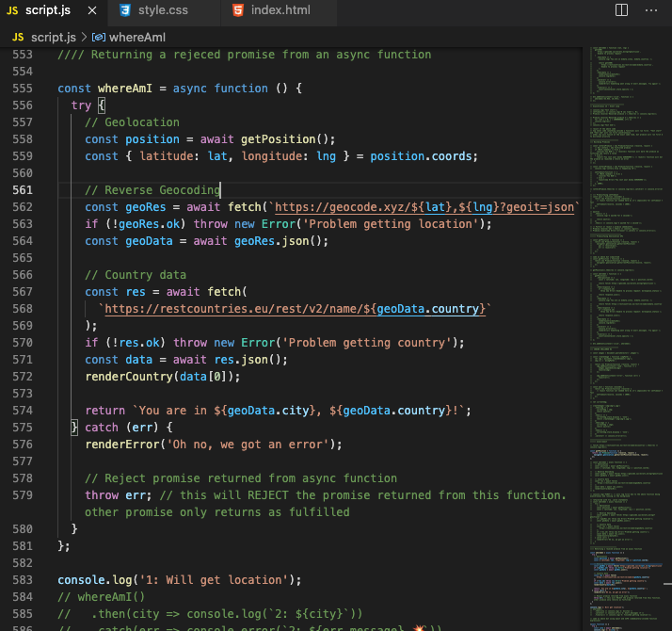Click the breadcrumb JS file icon

click(18, 38)
